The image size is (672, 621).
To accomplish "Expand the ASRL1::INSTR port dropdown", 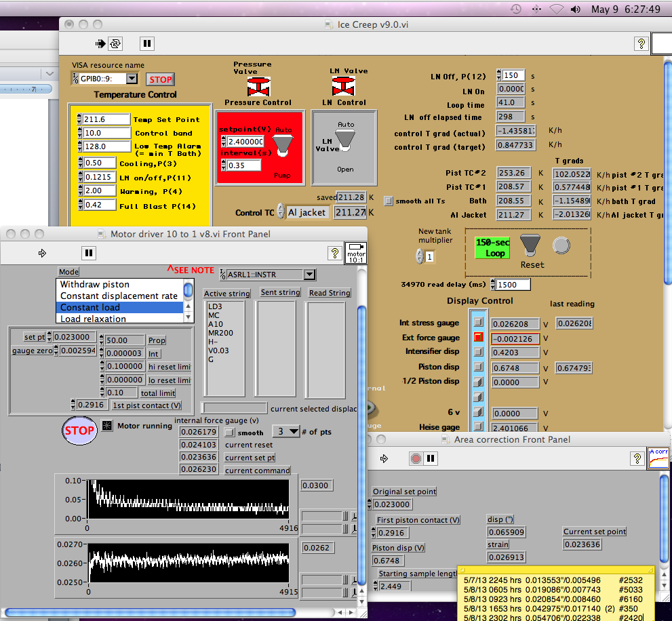I will [309, 275].
